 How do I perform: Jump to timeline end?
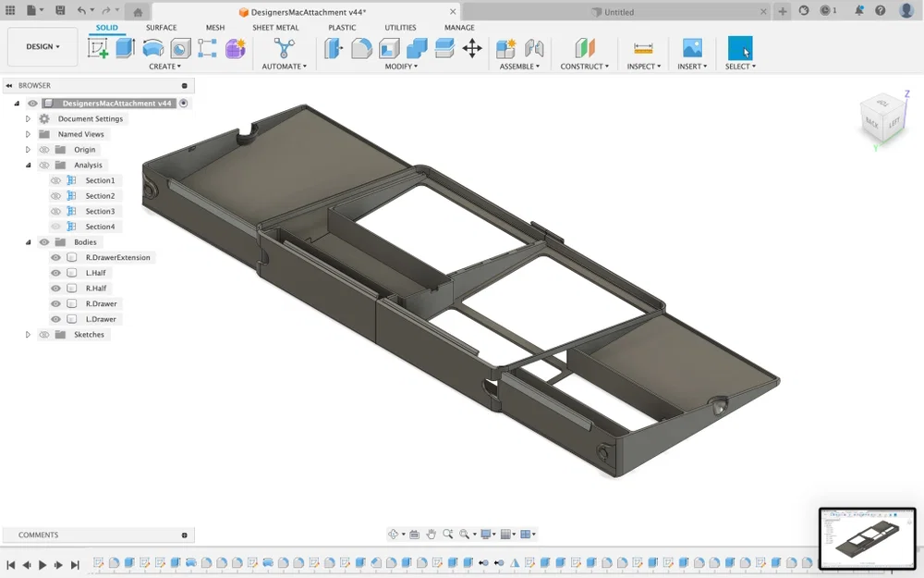point(75,565)
